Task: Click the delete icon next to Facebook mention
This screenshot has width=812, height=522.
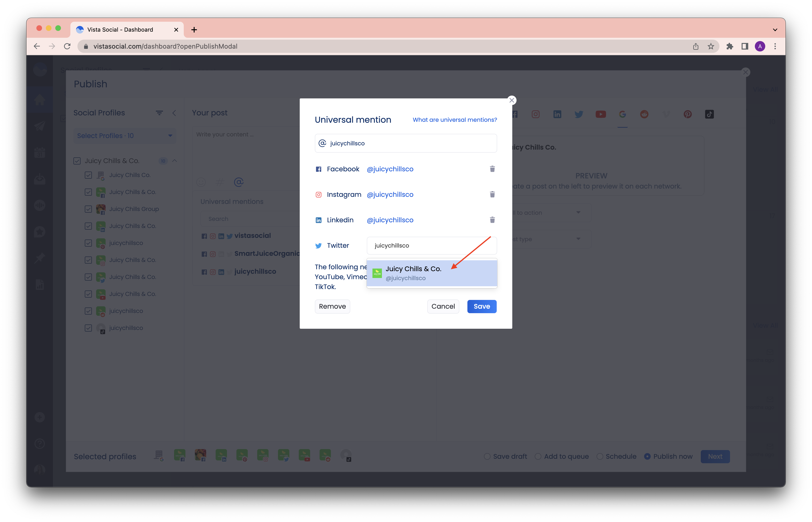Action: tap(492, 168)
